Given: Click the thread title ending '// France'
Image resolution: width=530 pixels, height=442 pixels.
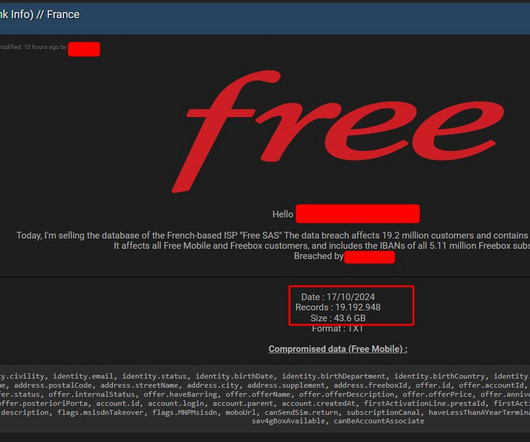Looking at the screenshot, I should [x=40, y=15].
